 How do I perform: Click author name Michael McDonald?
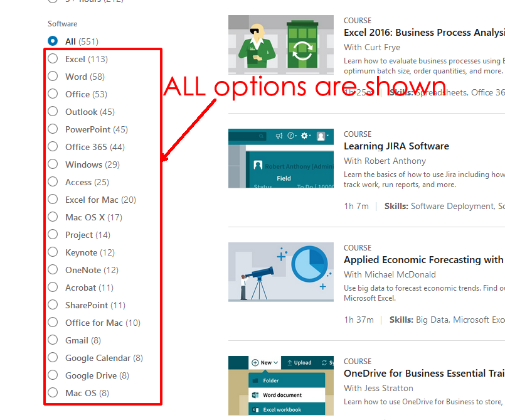click(x=400, y=274)
